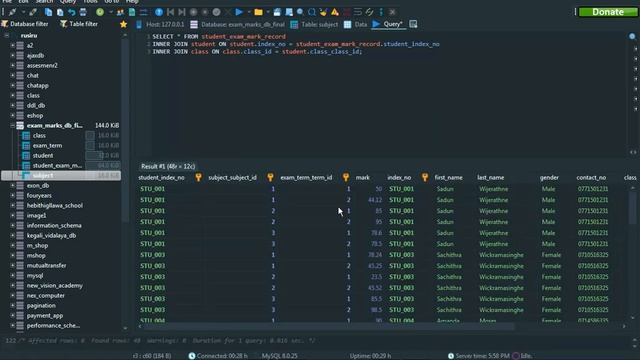Select the payment_app database
This screenshot has height=360, width=640.
coord(45,316)
